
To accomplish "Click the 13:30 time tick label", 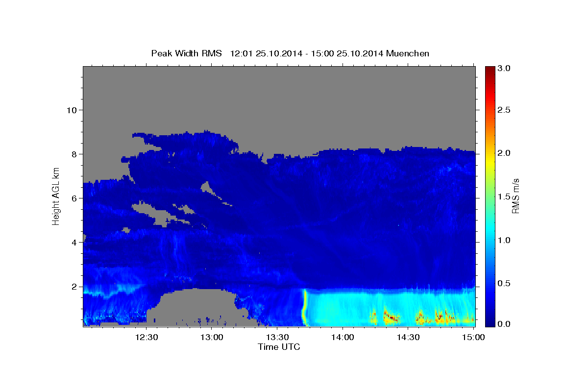I will point(277,338).
